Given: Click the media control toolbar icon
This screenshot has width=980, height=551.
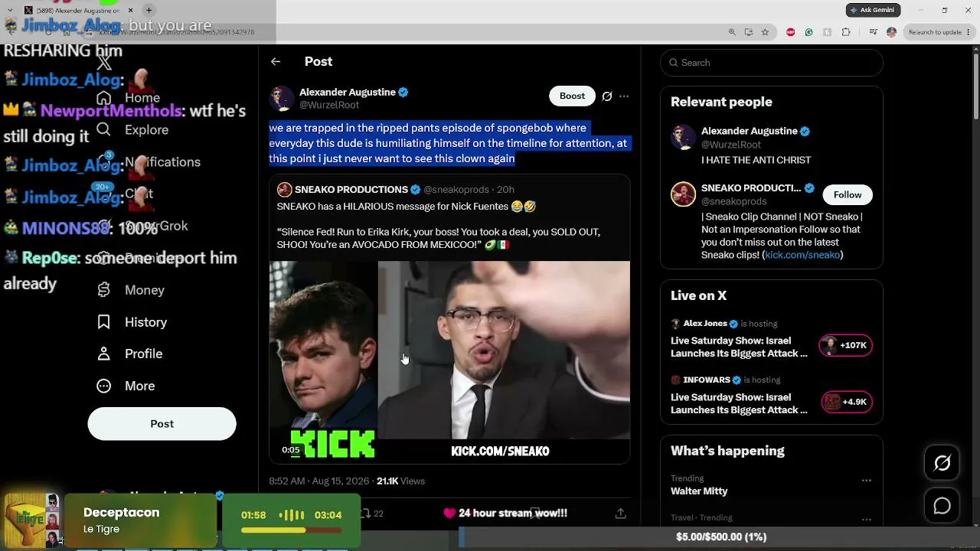Looking at the screenshot, I should coord(873,32).
